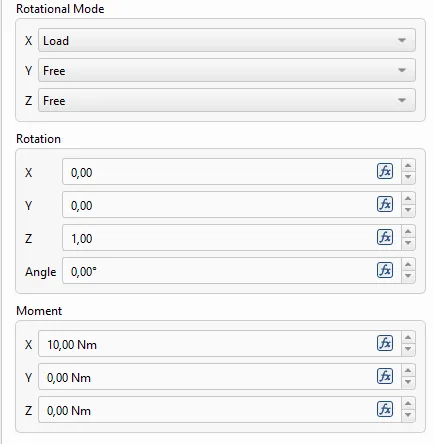The width and height of the screenshot is (434, 444).
Task: Open expression editor for Moment Y
Action: pos(385,376)
